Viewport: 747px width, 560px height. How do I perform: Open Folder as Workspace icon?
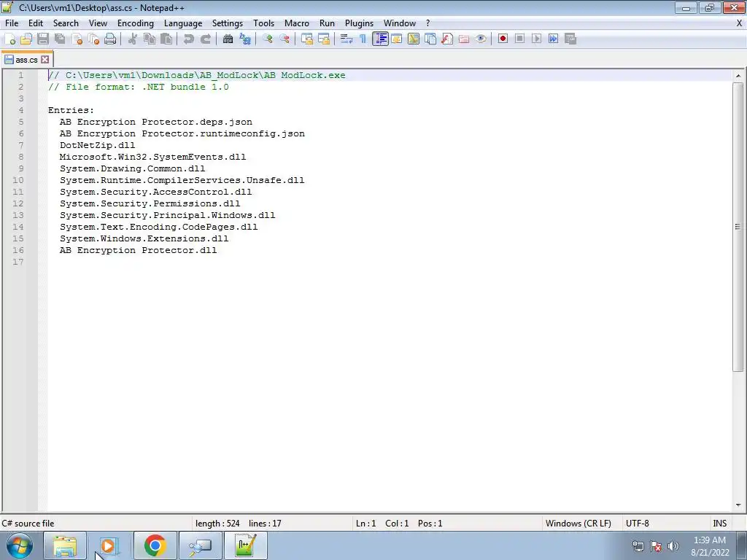point(464,39)
